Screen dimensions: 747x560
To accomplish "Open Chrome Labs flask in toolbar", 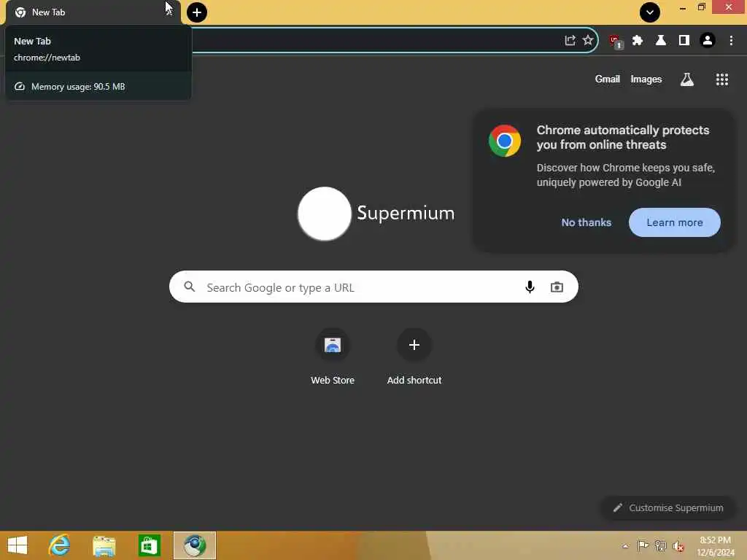I will coord(661,41).
